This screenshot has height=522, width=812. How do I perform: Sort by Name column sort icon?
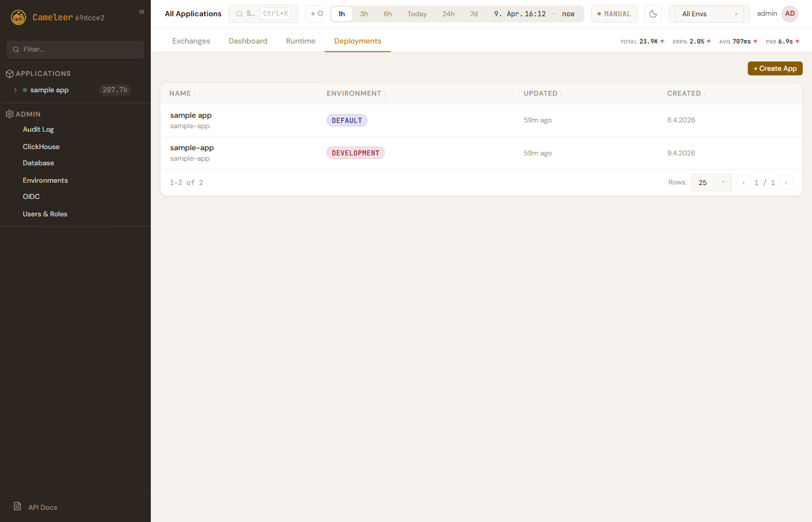pyautogui.click(x=195, y=94)
